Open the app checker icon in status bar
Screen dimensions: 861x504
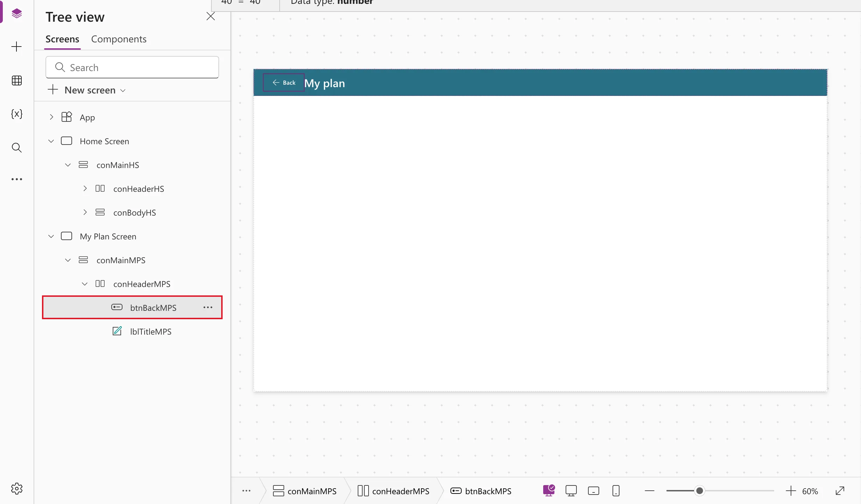click(549, 490)
